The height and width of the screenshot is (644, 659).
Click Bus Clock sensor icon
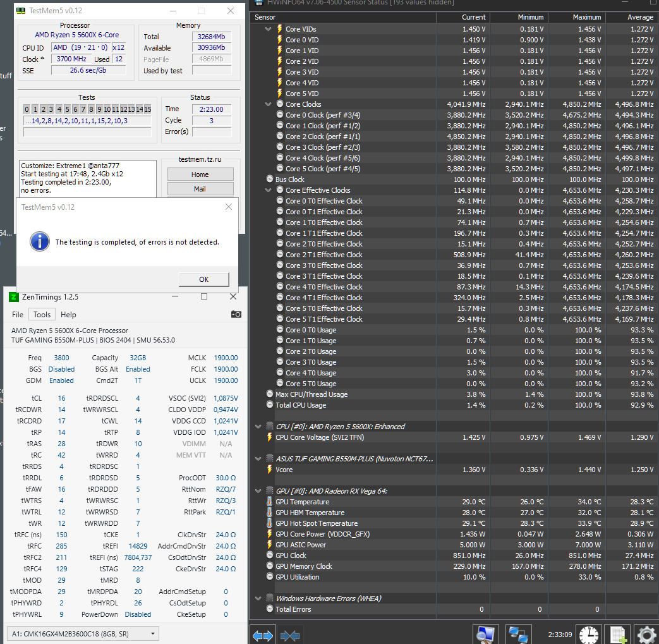[x=270, y=179]
